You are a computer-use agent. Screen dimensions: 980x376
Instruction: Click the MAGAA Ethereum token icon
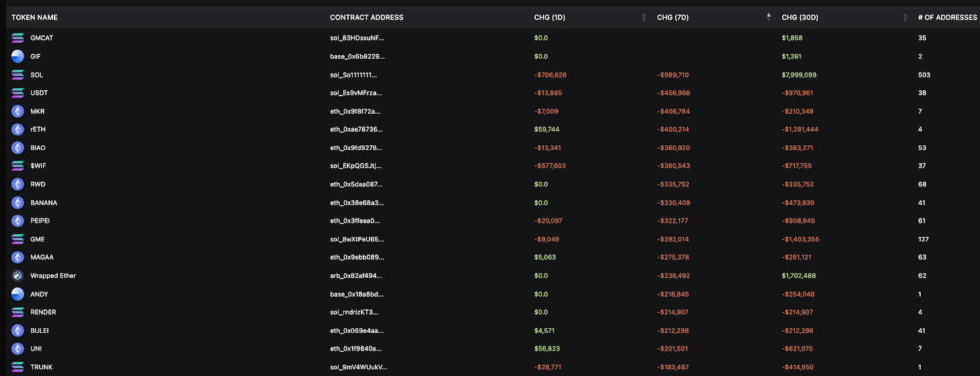tap(17, 257)
